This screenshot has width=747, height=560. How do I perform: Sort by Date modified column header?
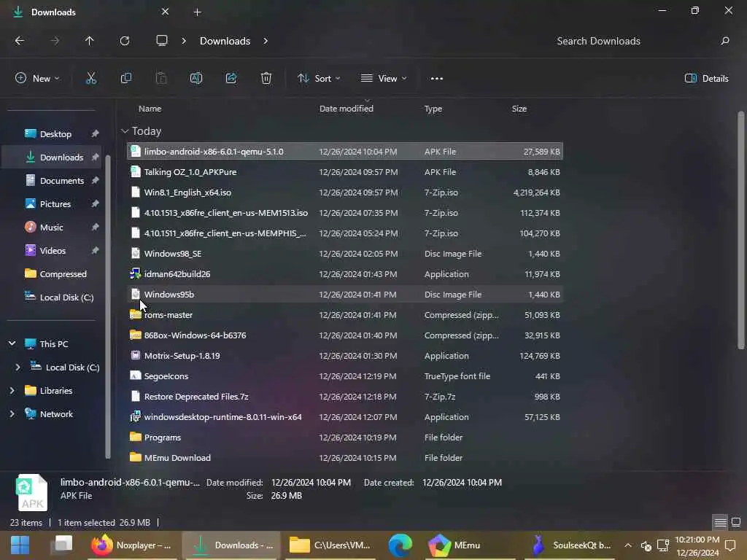347,109
